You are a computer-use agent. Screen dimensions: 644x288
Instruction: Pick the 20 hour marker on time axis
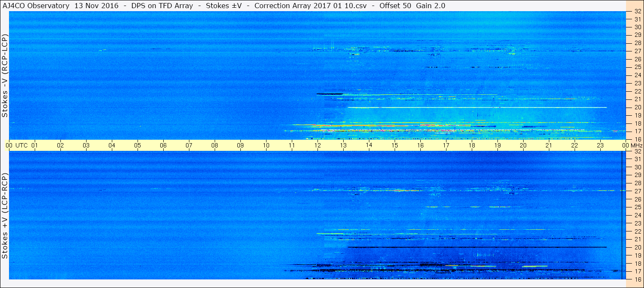[523, 146]
